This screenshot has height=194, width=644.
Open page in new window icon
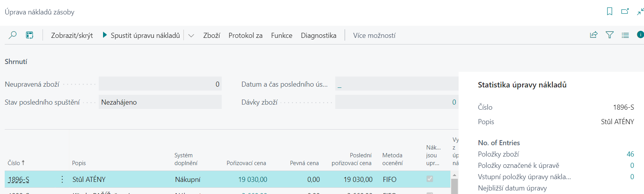click(625, 12)
